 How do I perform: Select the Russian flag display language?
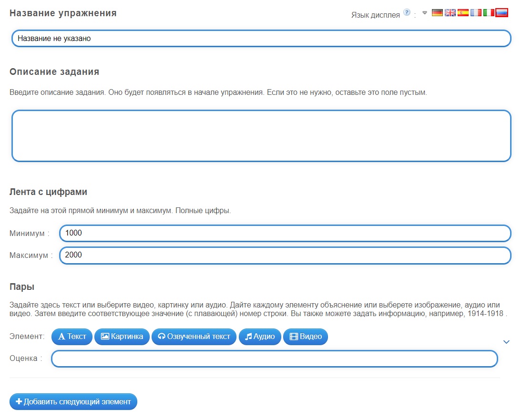point(502,13)
